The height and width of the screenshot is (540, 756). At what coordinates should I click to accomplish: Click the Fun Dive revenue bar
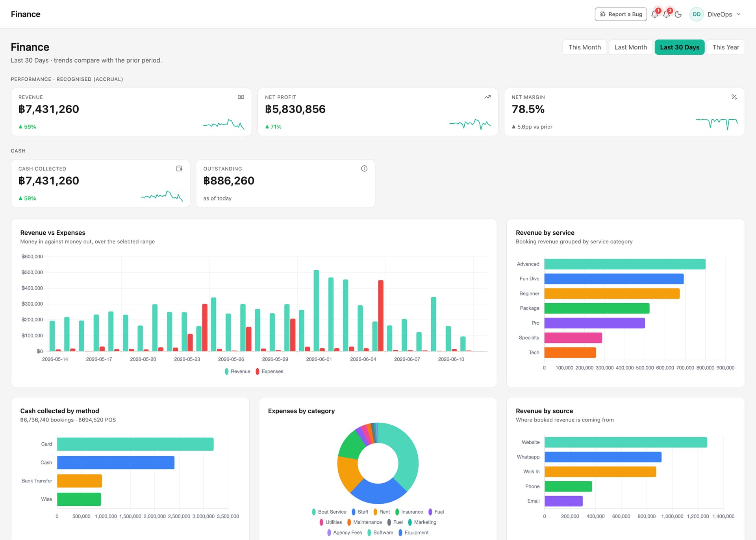click(614, 279)
